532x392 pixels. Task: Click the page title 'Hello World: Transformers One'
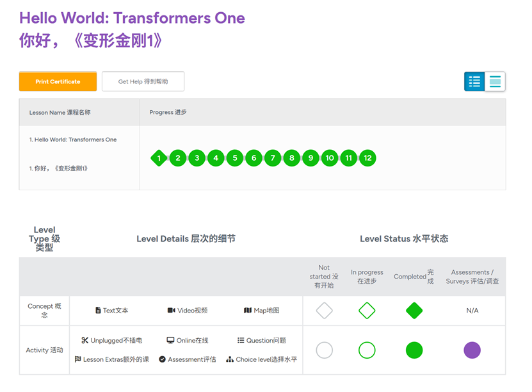pyautogui.click(x=132, y=18)
